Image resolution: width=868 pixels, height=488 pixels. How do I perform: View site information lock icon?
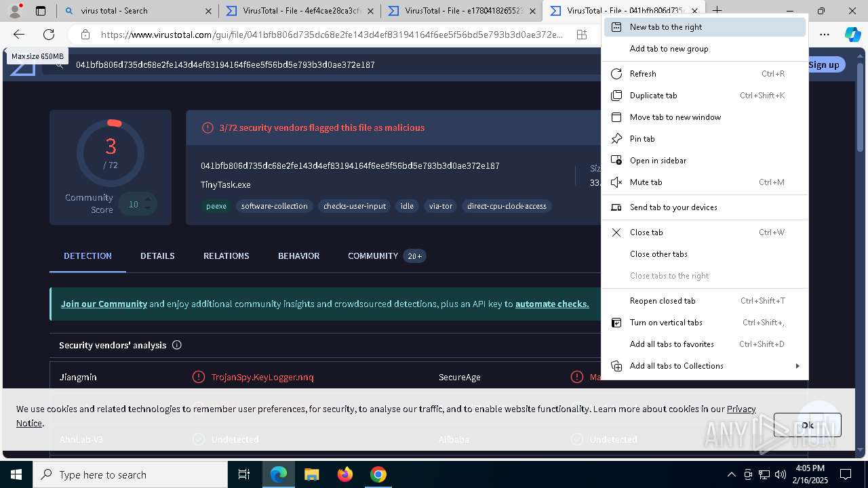tap(85, 35)
